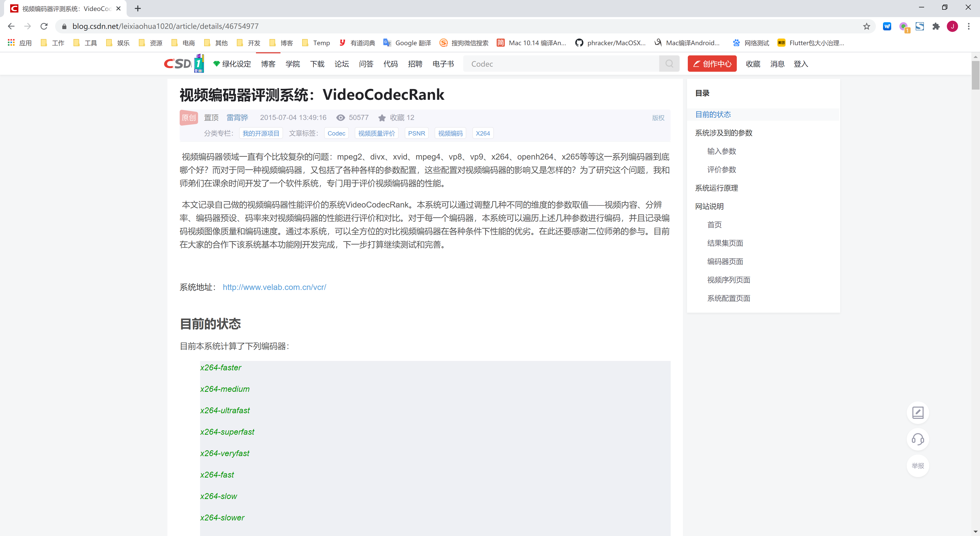
Task: Reload the page with the refresh icon
Action: pos(44,26)
